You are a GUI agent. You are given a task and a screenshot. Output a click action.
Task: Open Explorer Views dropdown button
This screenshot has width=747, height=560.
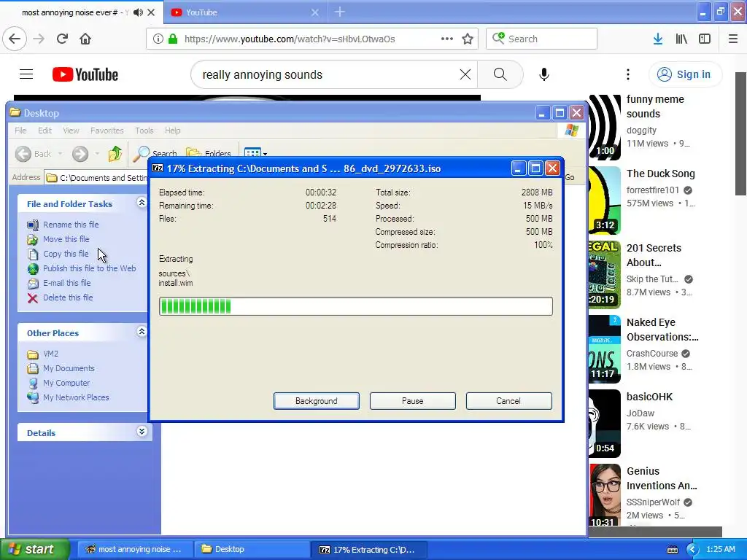click(256, 153)
